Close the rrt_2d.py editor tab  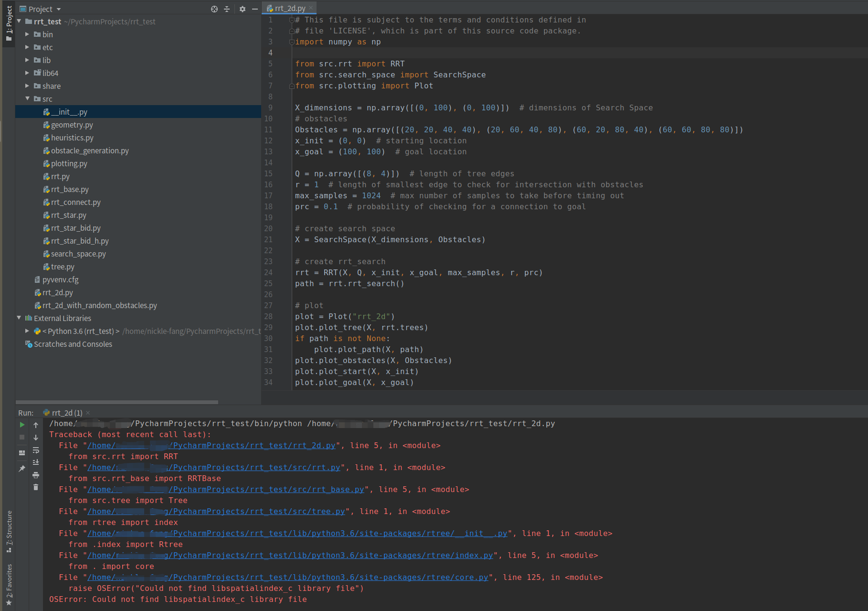(311, 8)
